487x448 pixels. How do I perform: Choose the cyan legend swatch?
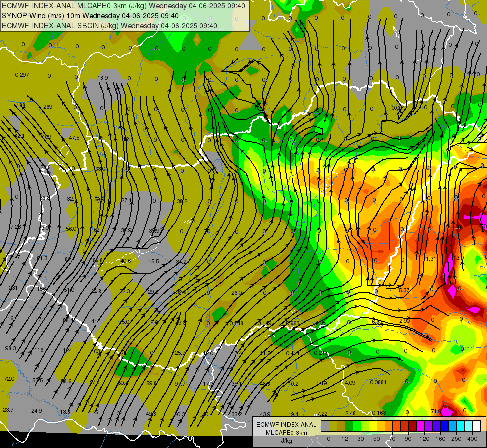(x=461, y=426)
